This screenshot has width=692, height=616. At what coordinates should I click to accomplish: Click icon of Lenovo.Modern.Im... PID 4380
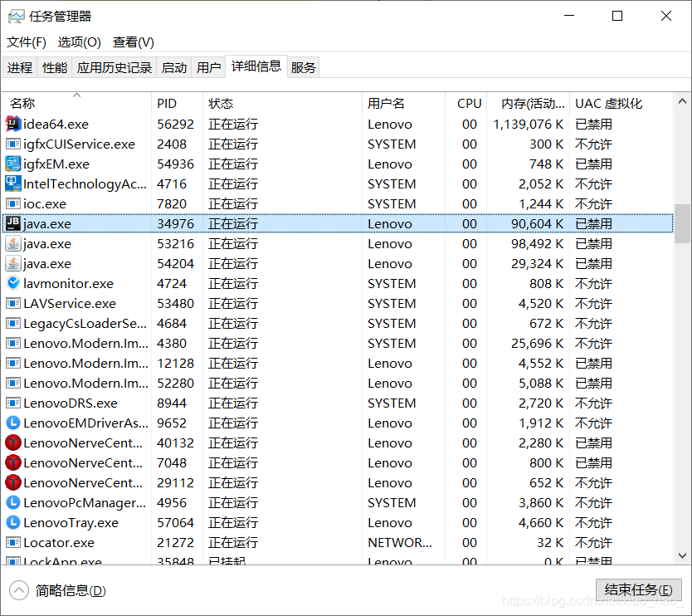coord(13,343)
